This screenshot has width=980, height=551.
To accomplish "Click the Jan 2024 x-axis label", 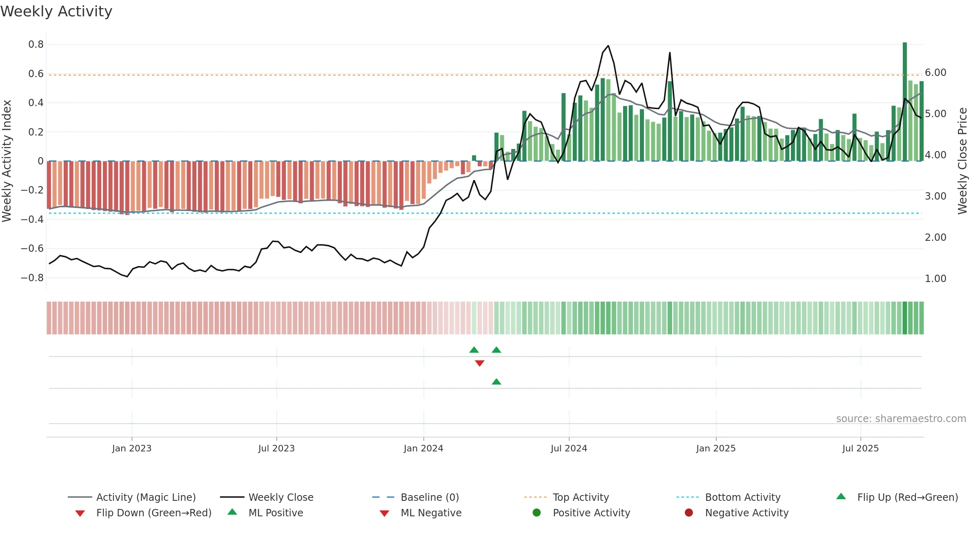I will 423,449.
